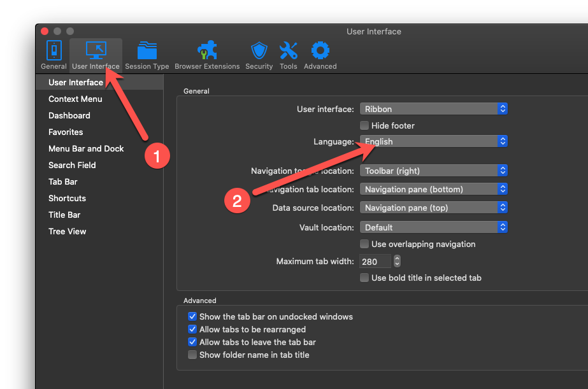This screenshot has width=588, height=389.
Task: Close the User Interface preferences window
Action: tap(45, 31)
